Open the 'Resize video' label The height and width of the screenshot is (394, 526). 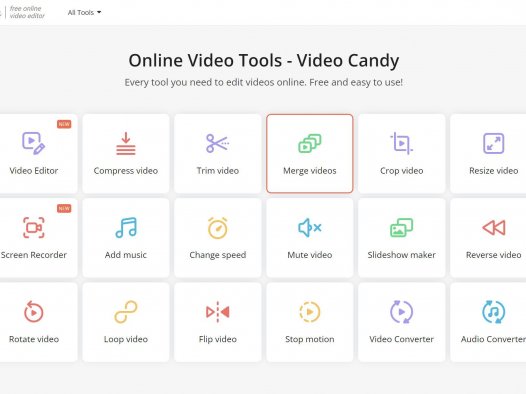(493, 171)
